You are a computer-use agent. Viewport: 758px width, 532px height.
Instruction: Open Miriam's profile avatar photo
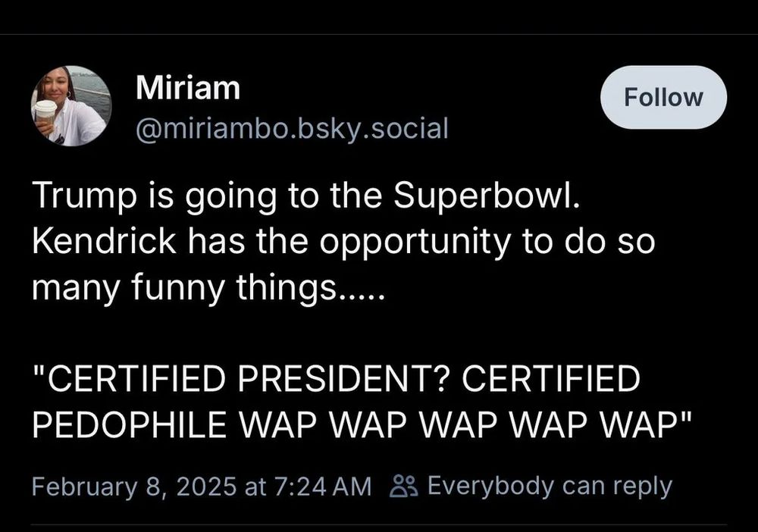(71, 106)
